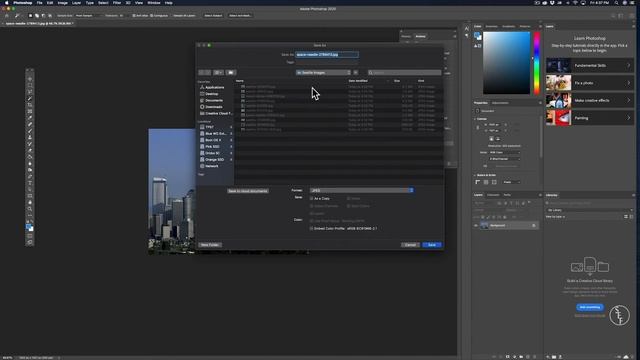Click the New selection mode icon
Image resolution: width=640 pixels, height=360 pixels.
click(x=30, y=16)
